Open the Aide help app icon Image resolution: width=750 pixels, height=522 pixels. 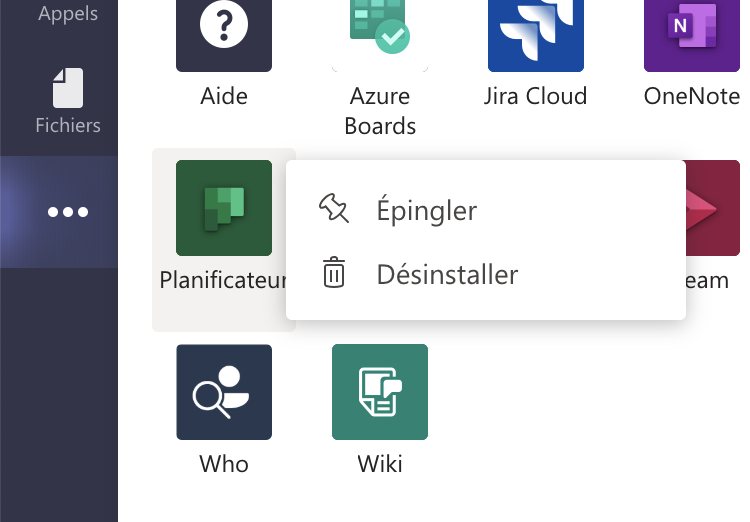pyautogui.click(x=224, y=32)
